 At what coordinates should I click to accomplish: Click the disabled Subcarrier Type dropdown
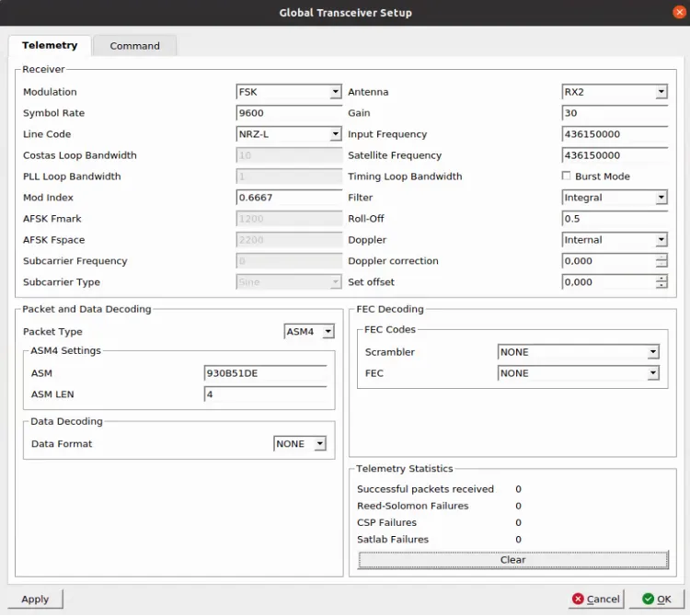click(x=289, y=282)
